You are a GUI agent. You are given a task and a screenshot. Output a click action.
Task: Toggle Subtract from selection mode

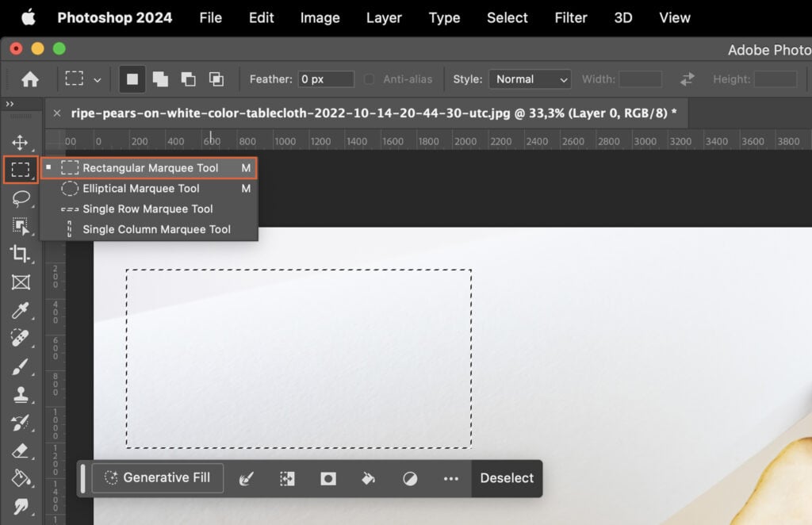point(188,79)
